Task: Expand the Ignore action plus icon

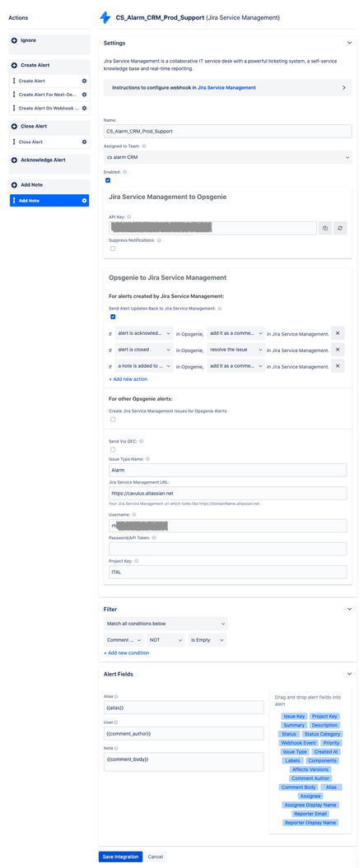Action: click(14, 40)
